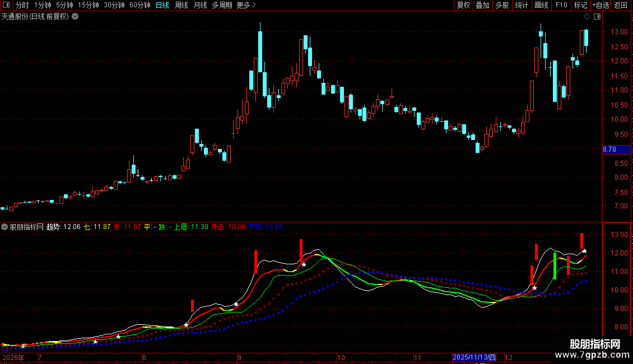The image size is (633, 364).
Task: Switch to 分时 intraday view
Action: pyautogui.click(x=22, y=5)
